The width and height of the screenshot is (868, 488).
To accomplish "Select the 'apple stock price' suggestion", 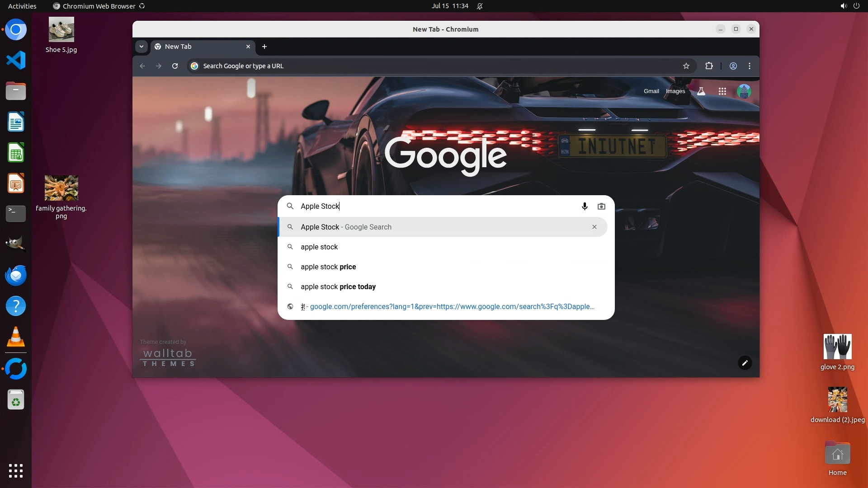I will (328, 267).
